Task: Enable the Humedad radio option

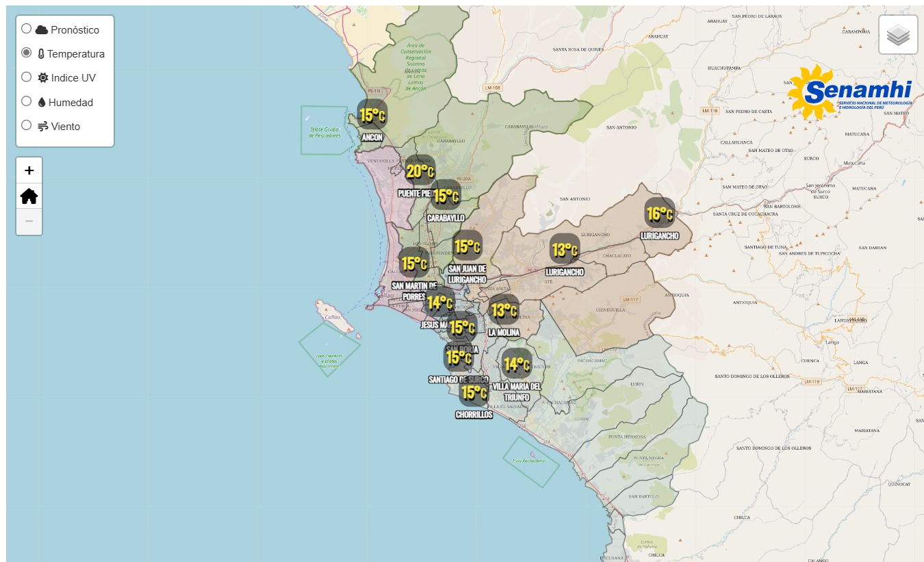Action: [26, 101]
